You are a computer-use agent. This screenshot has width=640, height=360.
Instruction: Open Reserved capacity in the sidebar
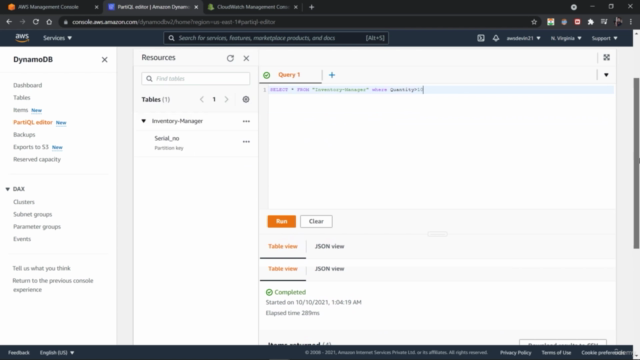37,159
